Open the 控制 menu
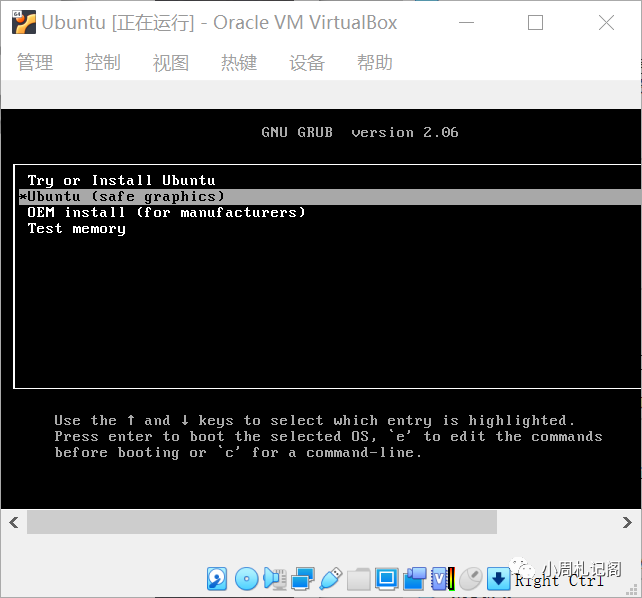Image resolution: width=642 pixels, height=598 pixels. click(x=103, y=63)
